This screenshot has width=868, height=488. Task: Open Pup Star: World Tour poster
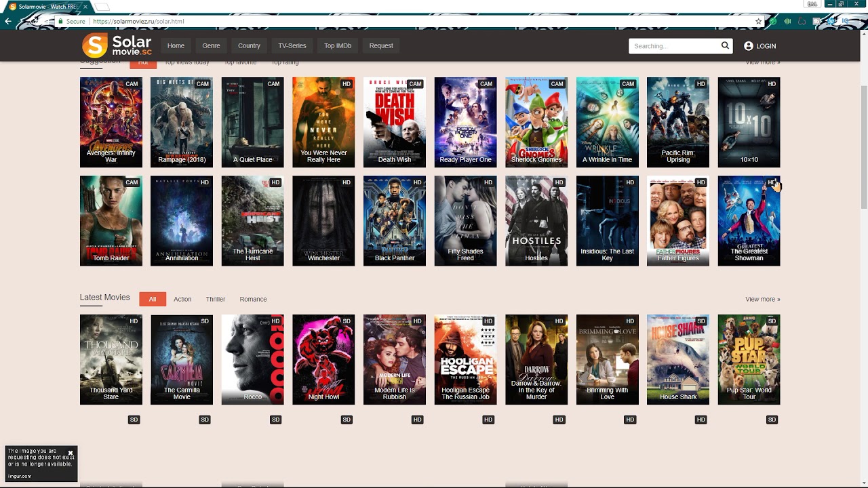click(749, 359)
